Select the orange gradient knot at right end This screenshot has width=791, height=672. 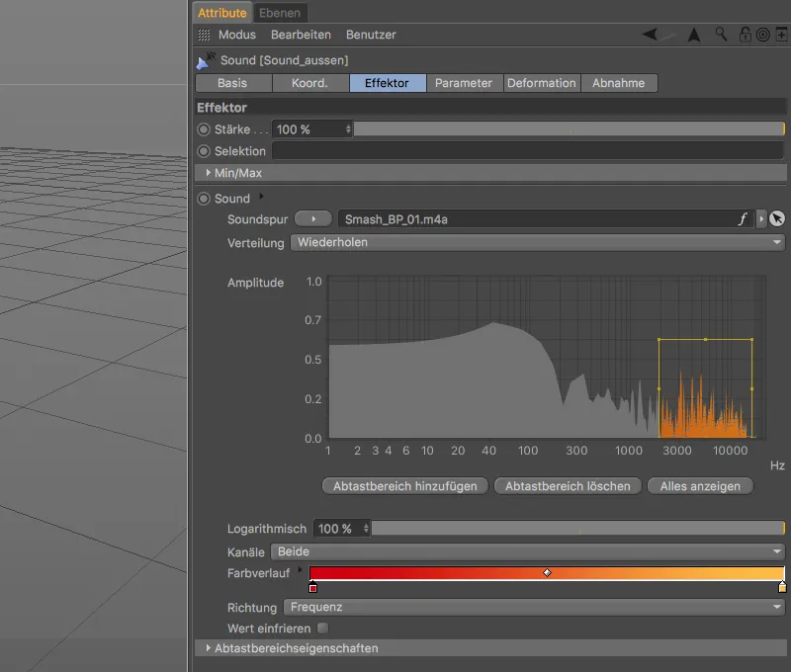coord(782,587)
